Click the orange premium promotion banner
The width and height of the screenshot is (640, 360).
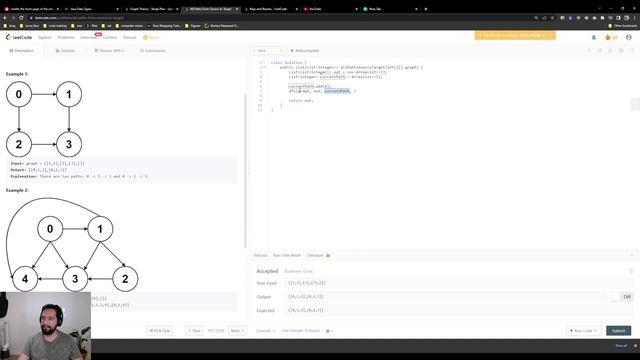coord(515,36)
